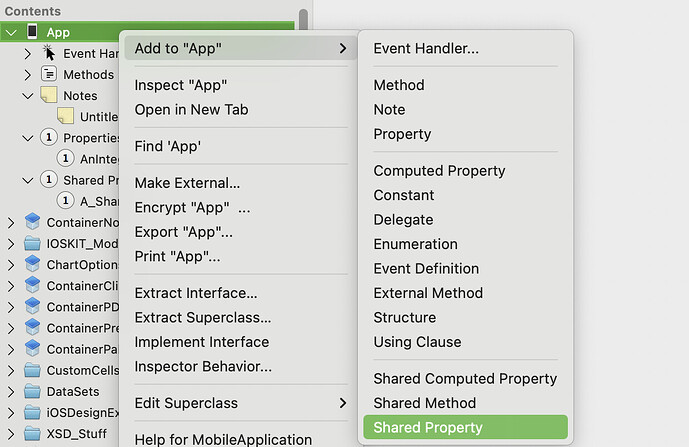Click the Untitled note sticky icon
689x447 pixels.
pos(65,116)
